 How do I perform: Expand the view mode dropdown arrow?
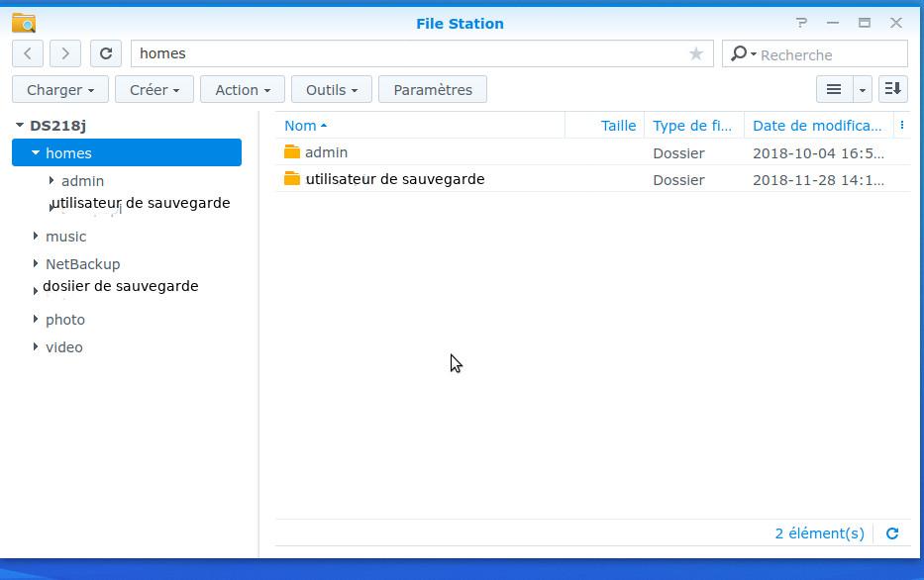(x=863, y=89)
